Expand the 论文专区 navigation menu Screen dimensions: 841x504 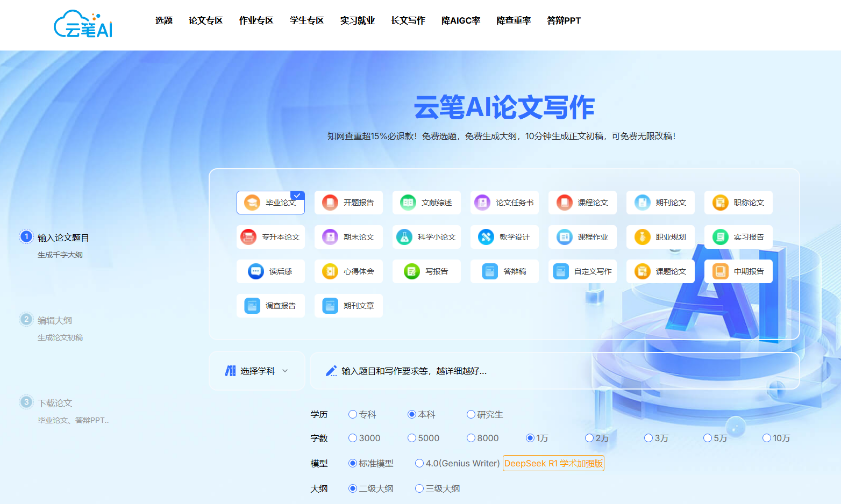coord(205,20)
